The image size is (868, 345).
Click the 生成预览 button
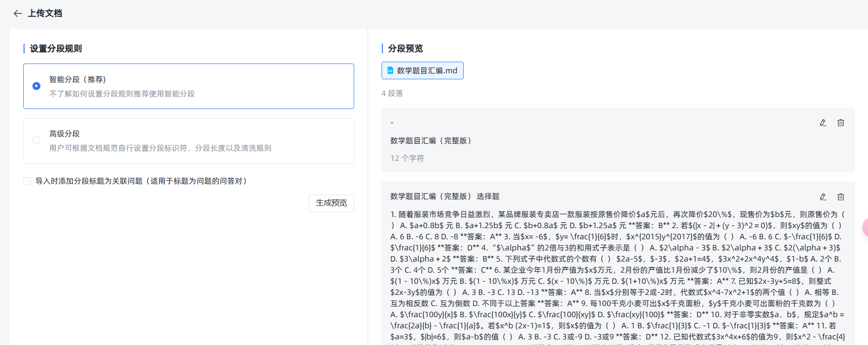(x=331, y=203)
